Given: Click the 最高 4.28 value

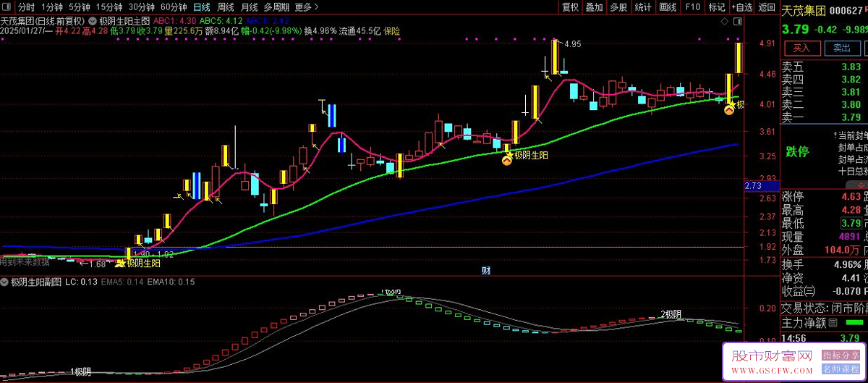Looking at the screenshot, I should 851,210.
